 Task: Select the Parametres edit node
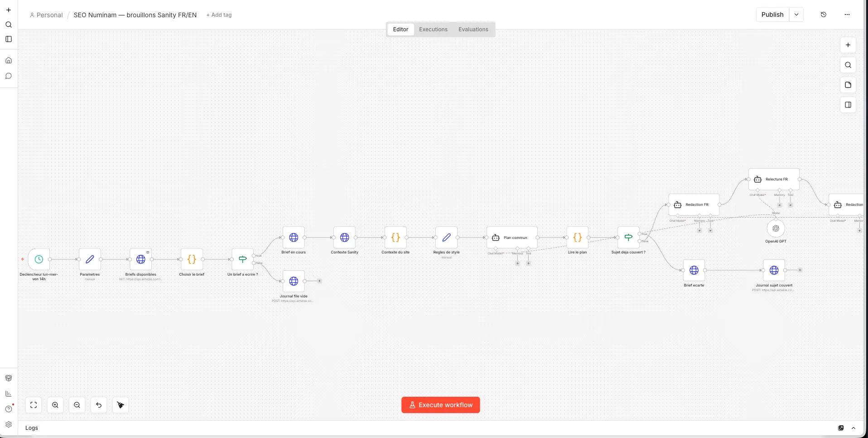(x=90, y=259)
